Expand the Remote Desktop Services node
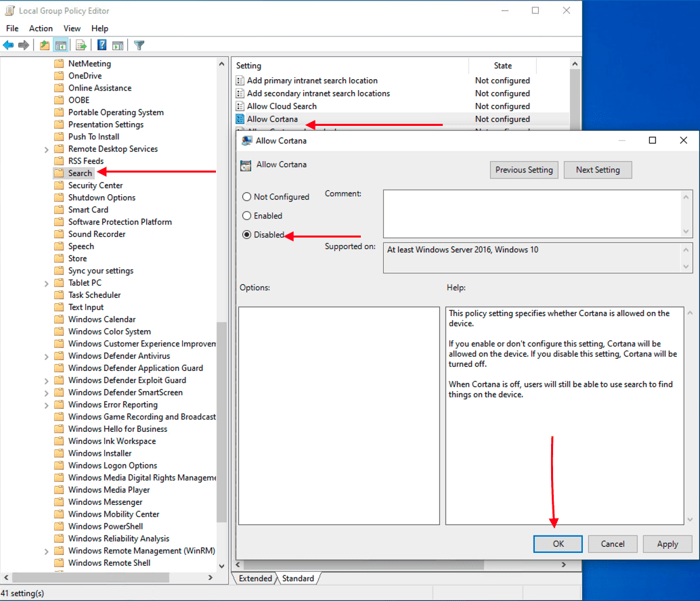The height and width of the screenshot is (601, 700). click(46, 149)
